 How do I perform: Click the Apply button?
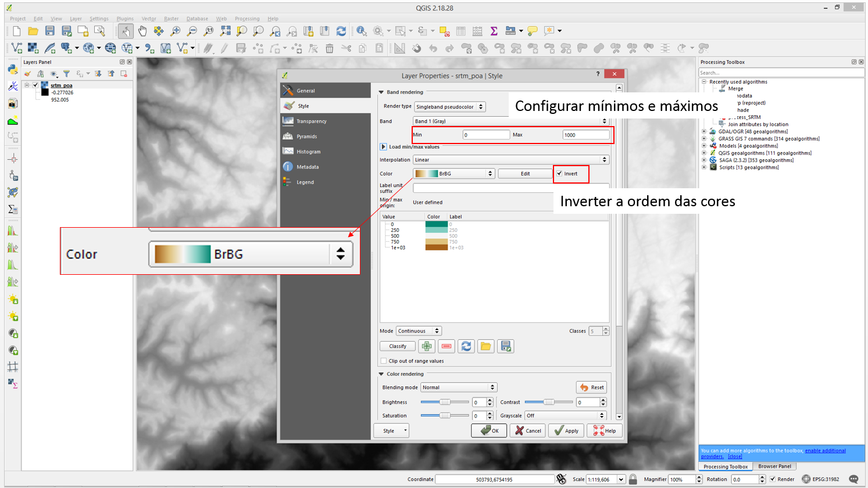click(x=566, y=430)
